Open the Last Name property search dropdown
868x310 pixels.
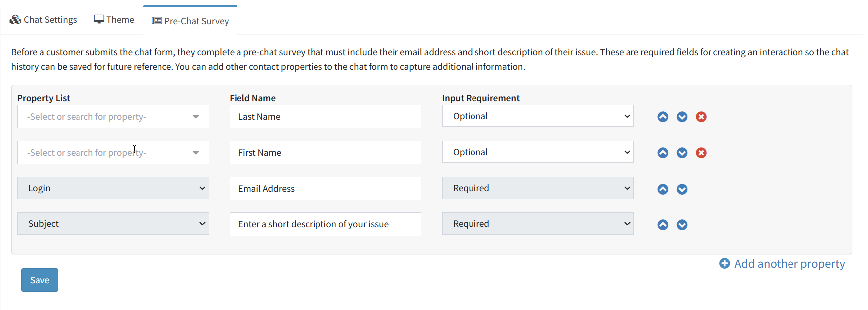[113, 117]
